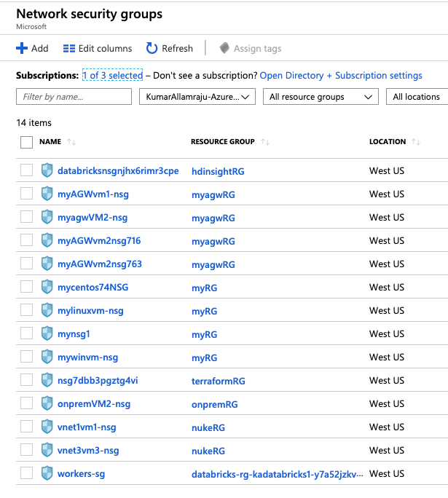Click the shield icon beside nsg7dbb3pgztg4vi
The width and height of the screenshot is (448, 498).
[x=47, y=380]
